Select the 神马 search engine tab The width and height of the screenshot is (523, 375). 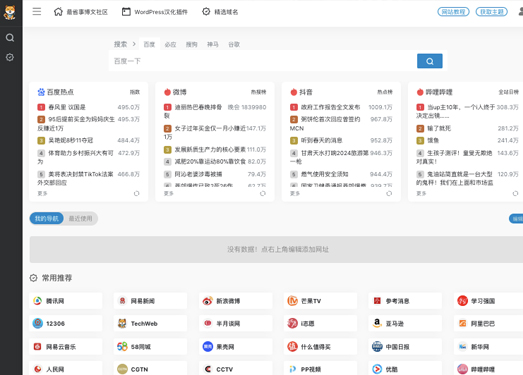(x=213, y=44)
